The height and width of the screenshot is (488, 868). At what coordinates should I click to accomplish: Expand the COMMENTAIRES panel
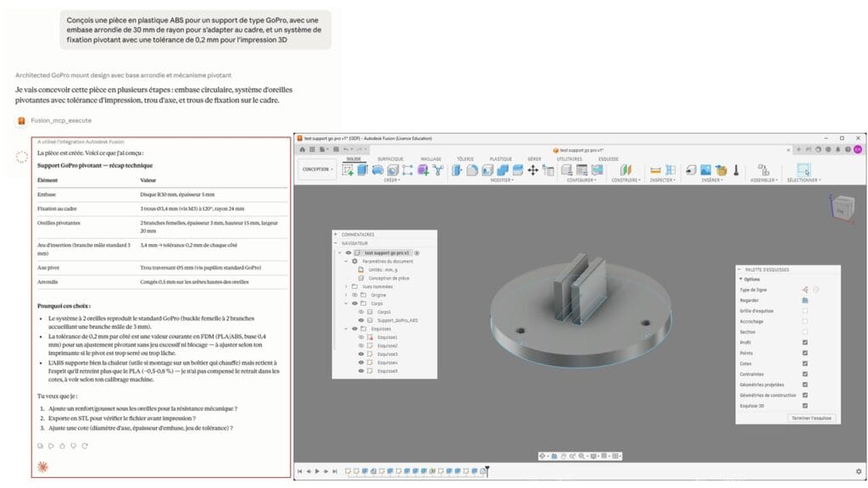click(x=336, y=235)
